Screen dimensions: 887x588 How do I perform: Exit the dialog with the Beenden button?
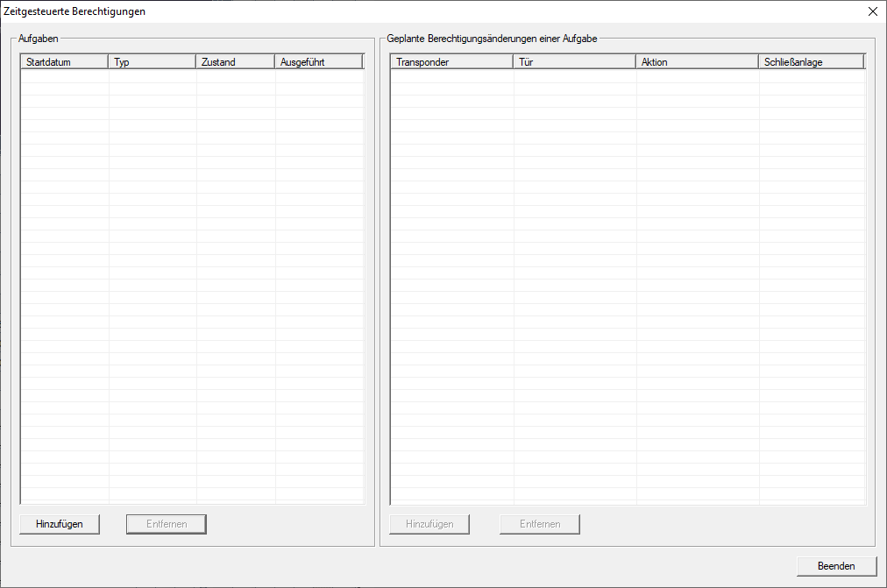(836, 566)
